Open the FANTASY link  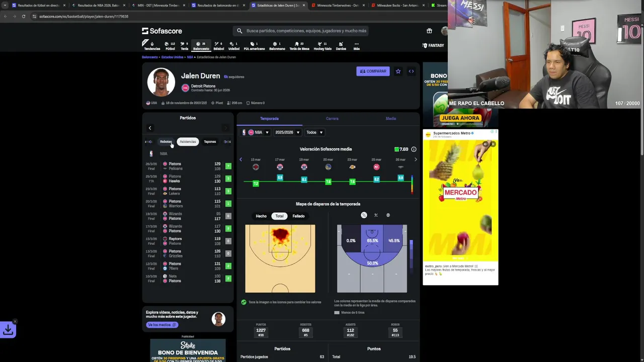coord(433,46)
